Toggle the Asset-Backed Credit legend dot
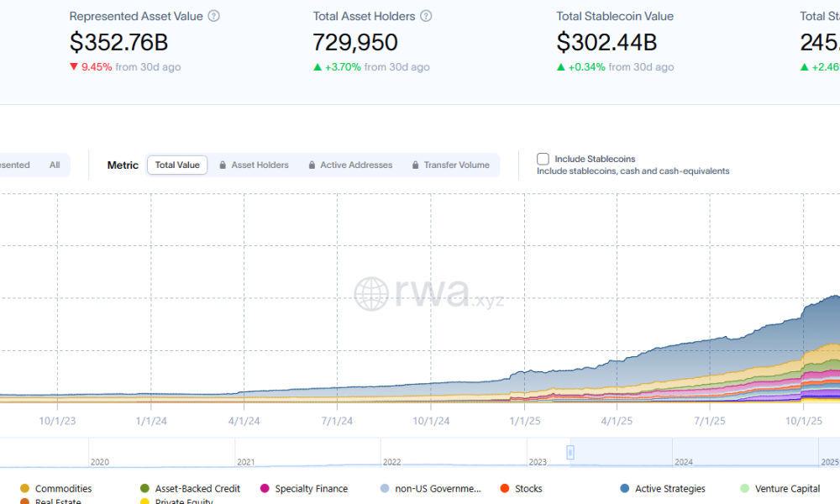 click(144, 488)
